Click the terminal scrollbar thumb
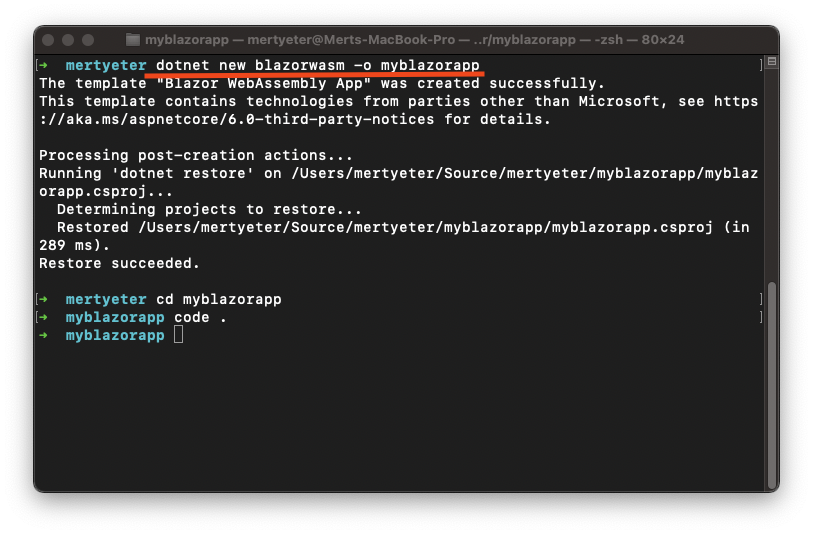This screenshot has width=813, height=534. click(x=772, y=384)
